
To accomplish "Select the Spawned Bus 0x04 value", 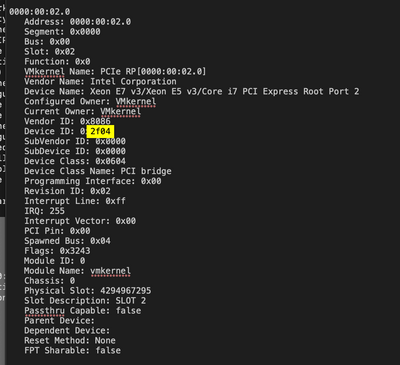I will click(100, 241).
